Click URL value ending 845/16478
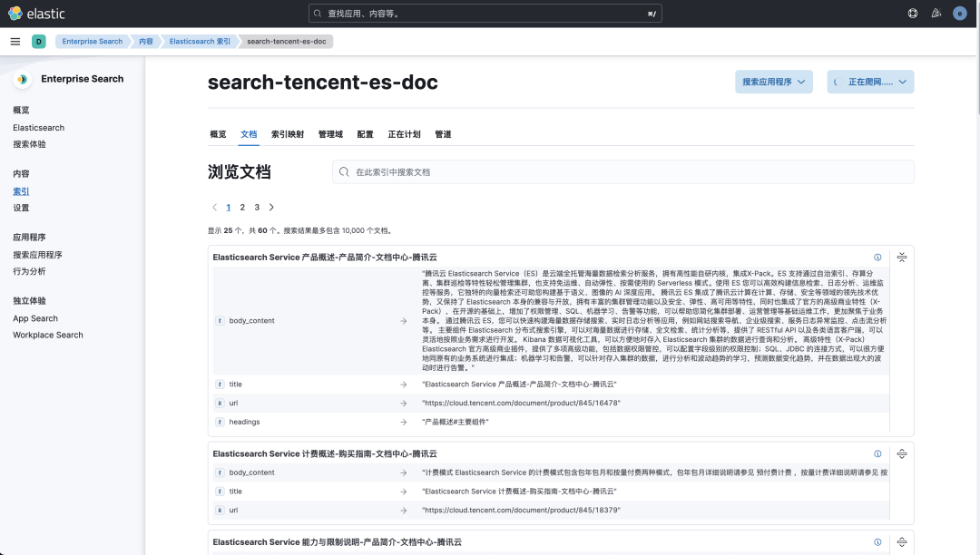Screen dimensions: 980x555 coord(521,404)
